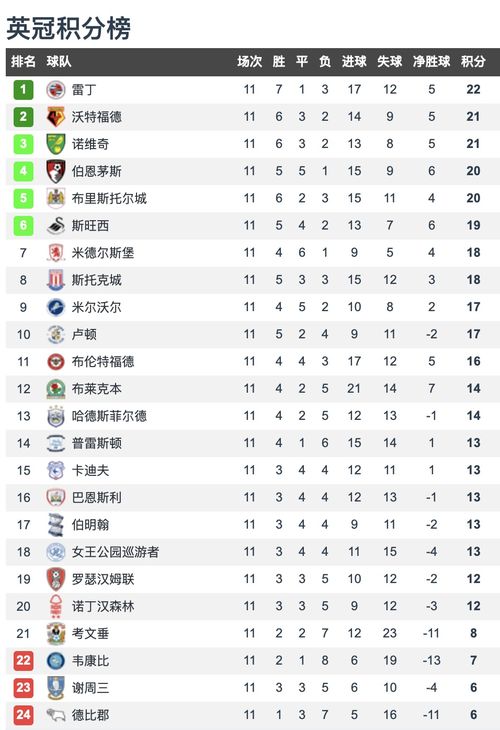Click the 米尔沃尔 (Millwall) blue crest

coord(56,307)
